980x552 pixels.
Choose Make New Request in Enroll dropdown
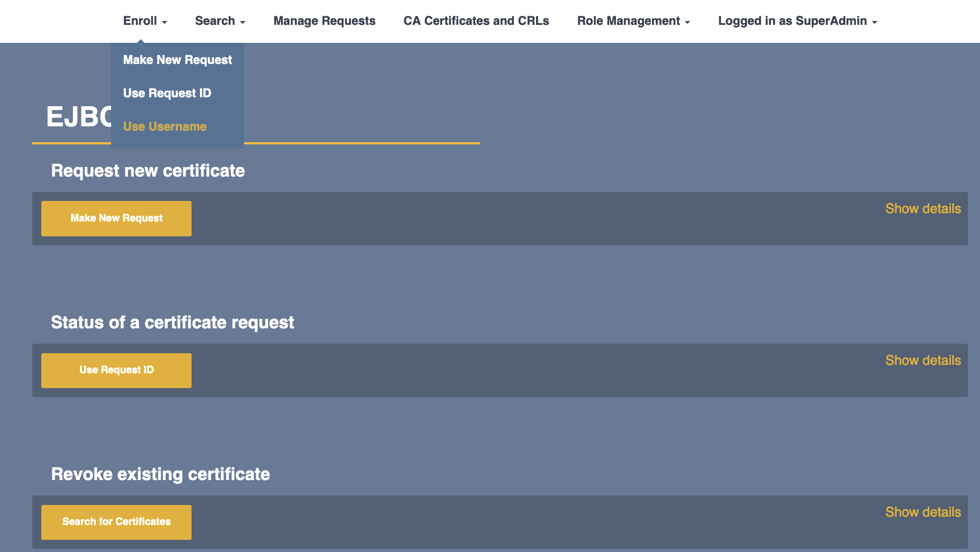click(177, 60)
